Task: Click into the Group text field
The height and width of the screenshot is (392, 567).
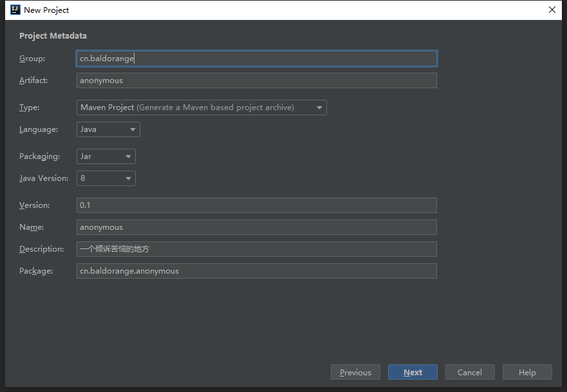Action: 256,59
